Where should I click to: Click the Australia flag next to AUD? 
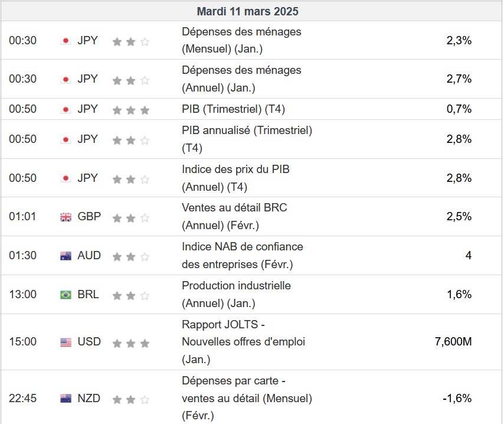click(66, 256)
